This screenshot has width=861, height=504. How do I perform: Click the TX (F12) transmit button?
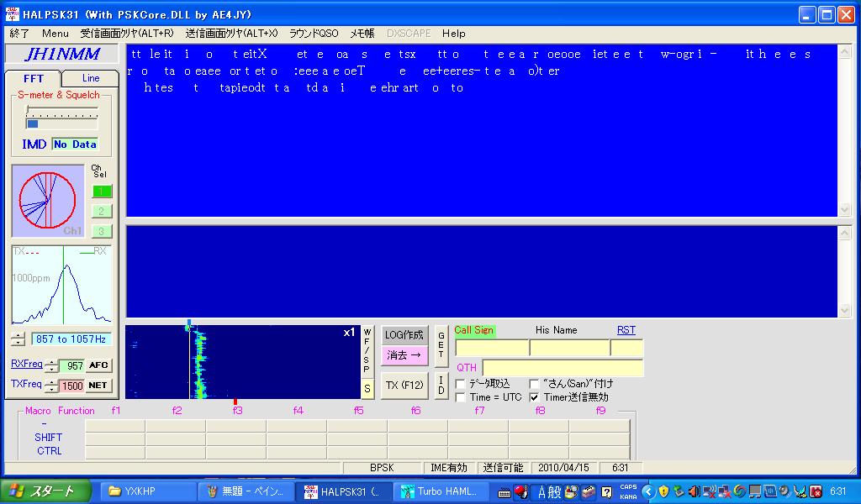(x=404, y=385)
